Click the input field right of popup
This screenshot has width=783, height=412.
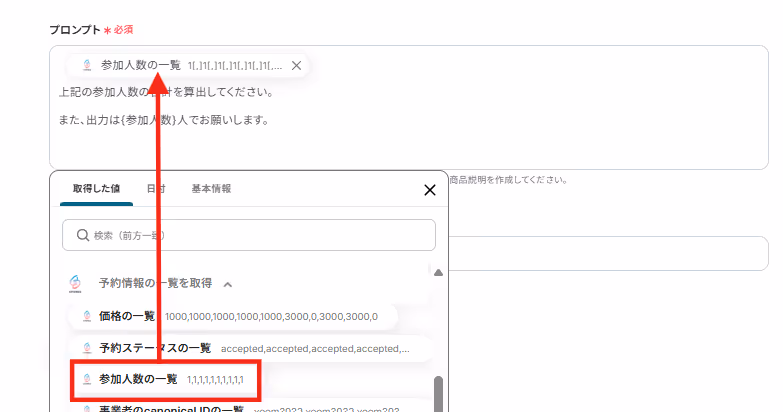click(608, 254)
